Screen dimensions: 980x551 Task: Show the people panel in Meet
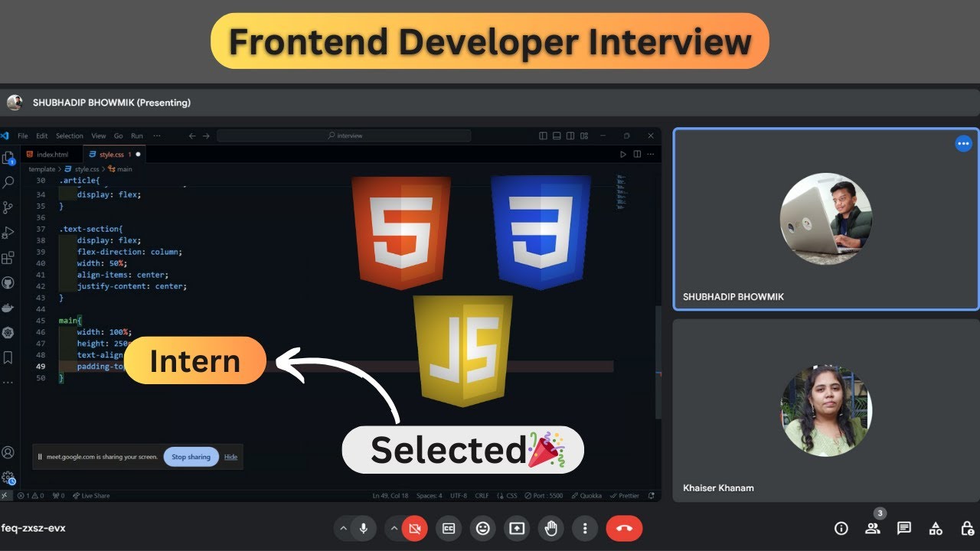click(x=873, y=528)
